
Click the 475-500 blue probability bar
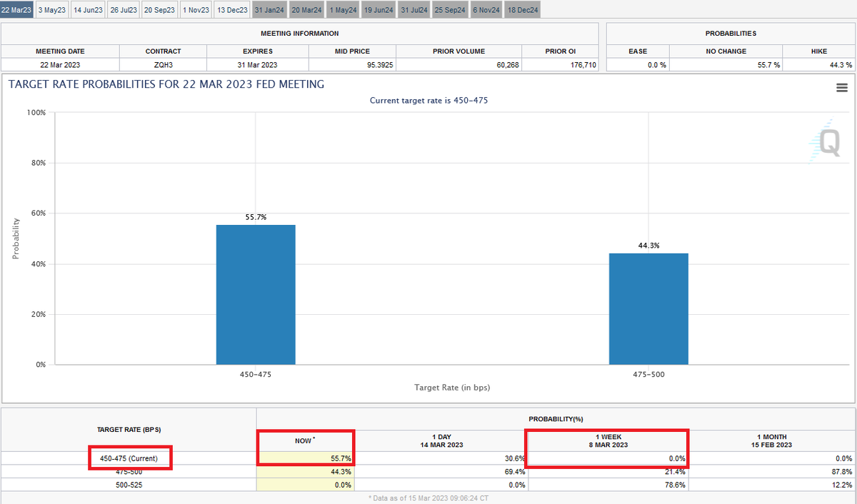[x=648, y=309]
